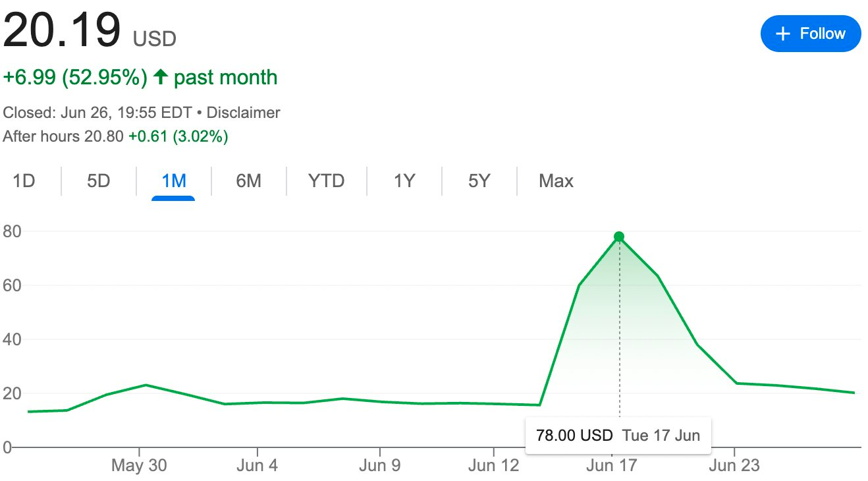Click the green up arrow icon
Image resolution: width=868 pixels, height=481 pixels.
point(160,77)
